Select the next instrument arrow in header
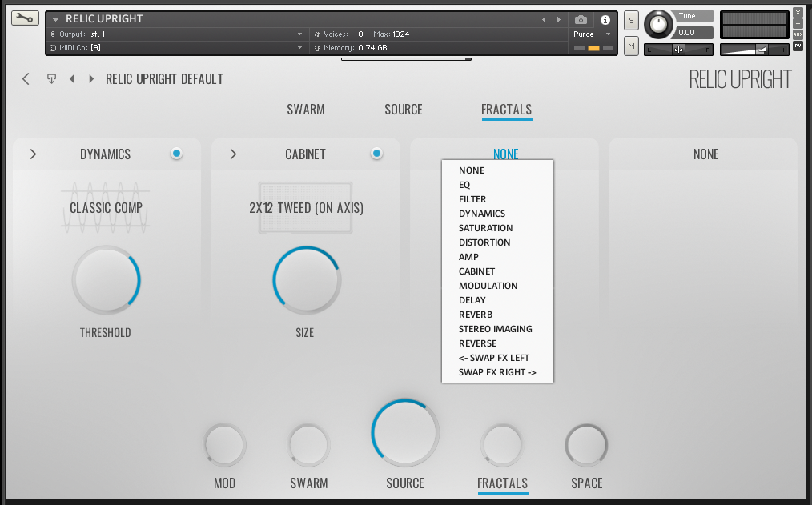The image size is (812, 505). (x=559, y=20)
